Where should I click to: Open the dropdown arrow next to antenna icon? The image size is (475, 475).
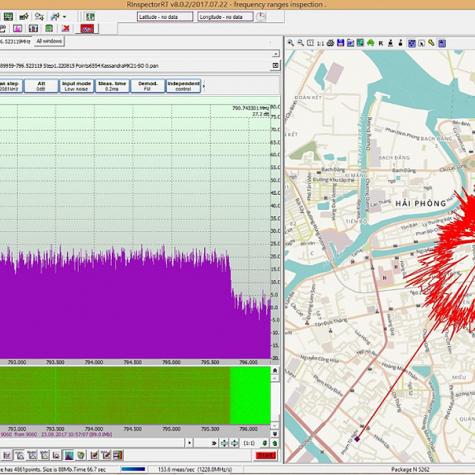[x=64, y=16]
